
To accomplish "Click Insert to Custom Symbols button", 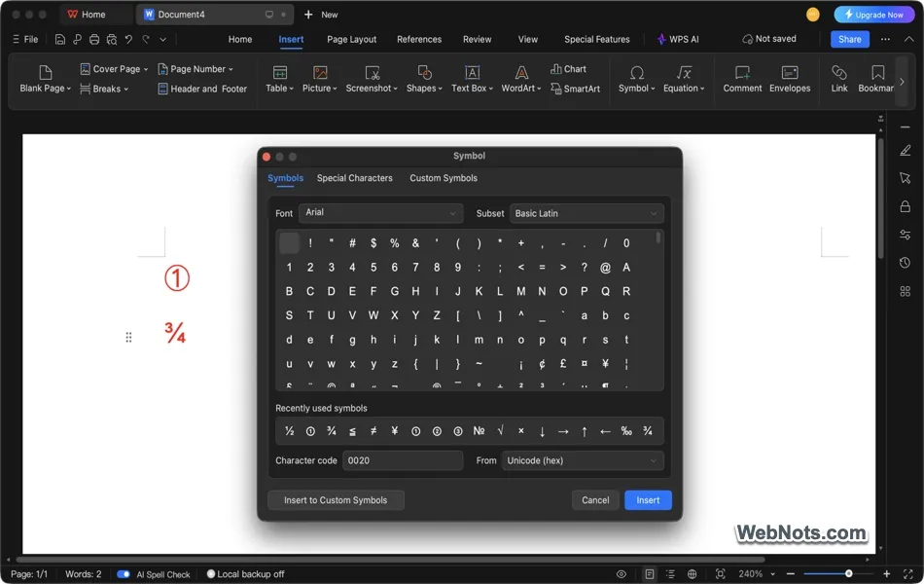I will [x=336, y=500].
